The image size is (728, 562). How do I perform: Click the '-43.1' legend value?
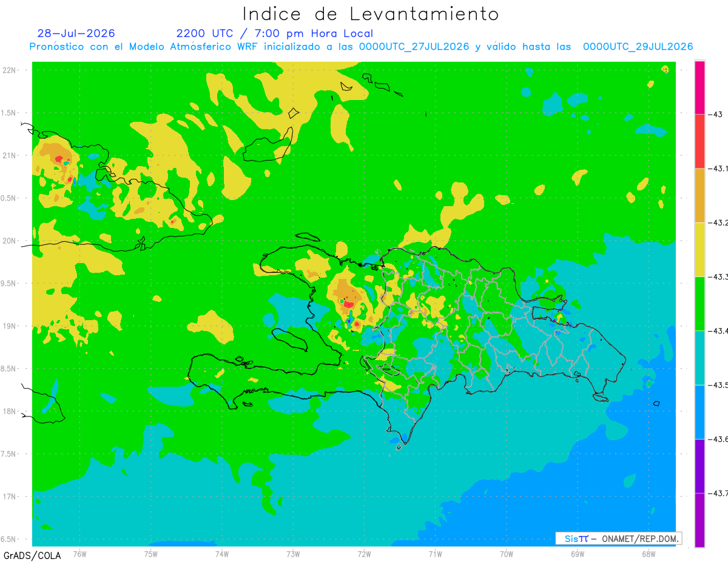pyautogui.click(x=719, y=169)
